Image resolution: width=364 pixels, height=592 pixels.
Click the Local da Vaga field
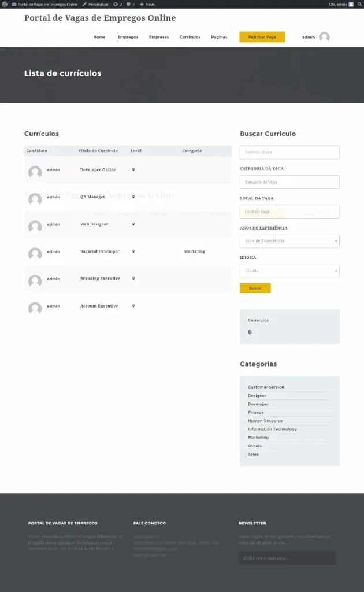coord(289,212)
